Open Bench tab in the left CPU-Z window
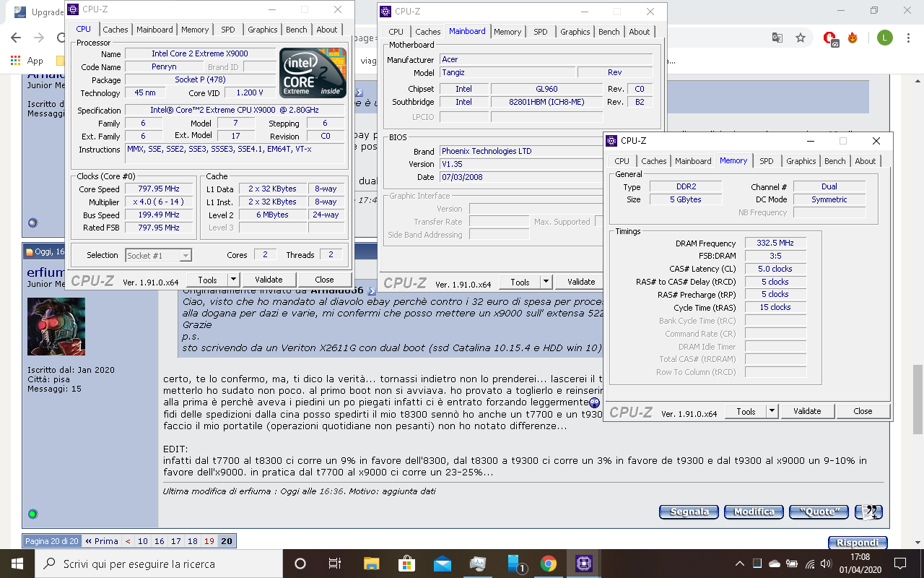Viewport: 924px width, 578px height. [296, 30]
